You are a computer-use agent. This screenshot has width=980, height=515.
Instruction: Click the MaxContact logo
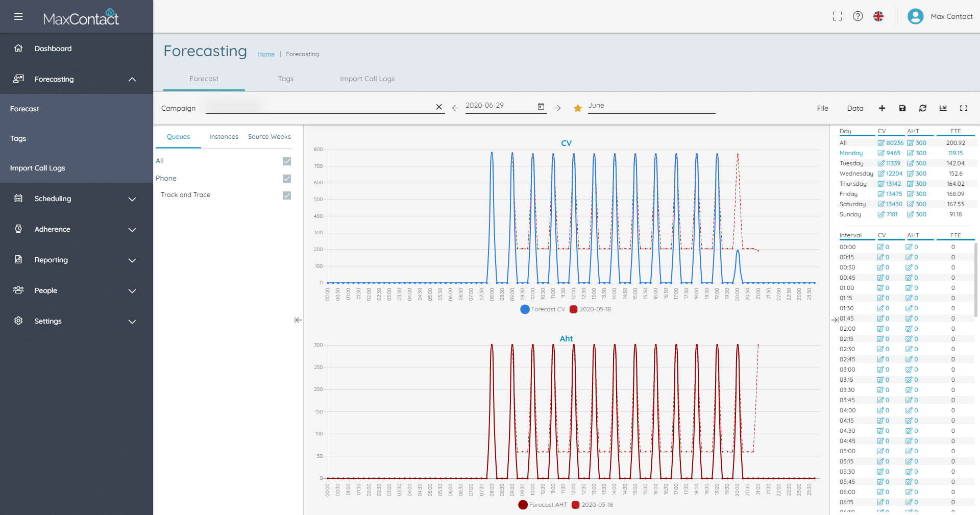(x=81, y=17)
